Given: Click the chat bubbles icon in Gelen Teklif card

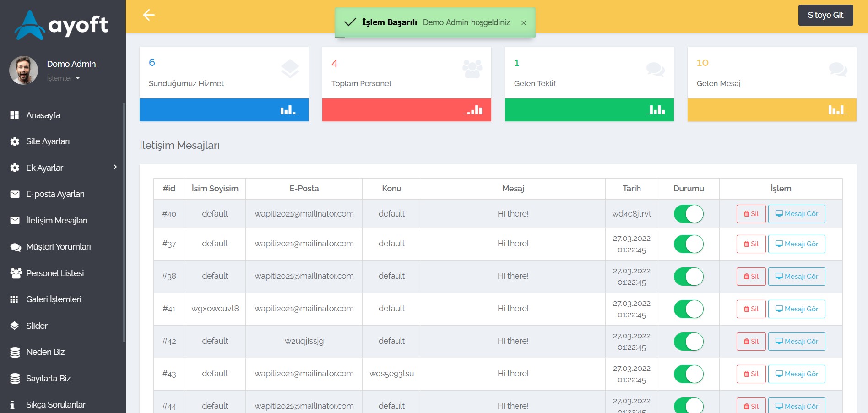Looking at the screenshot, I should coord(655,69).
